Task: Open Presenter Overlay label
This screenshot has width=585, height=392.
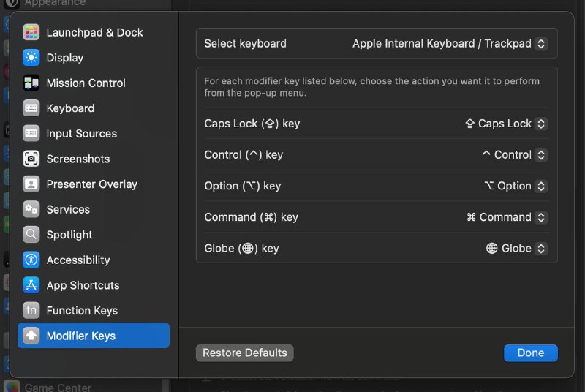Action: click(92, 184)
